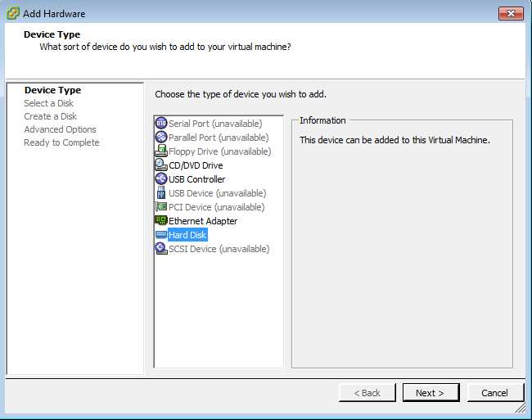This screenshot has height=420, width=532.
Task: Click the USB Device icon
Action: [161, 193]
